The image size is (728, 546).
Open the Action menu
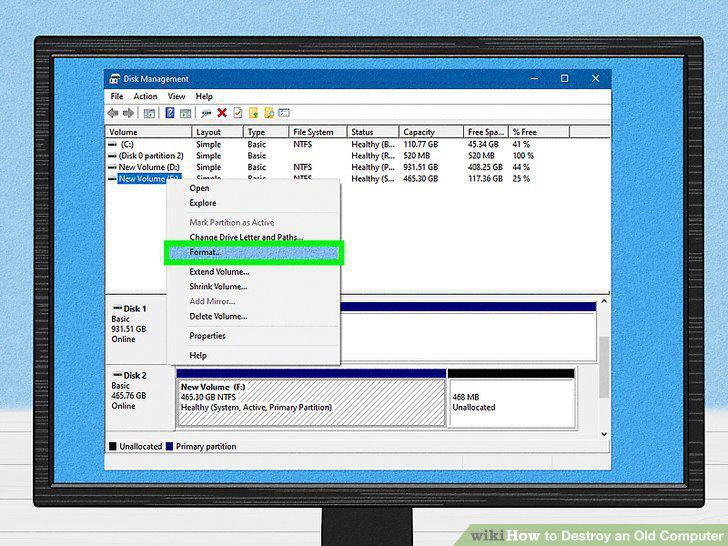[x=145, y=96]
